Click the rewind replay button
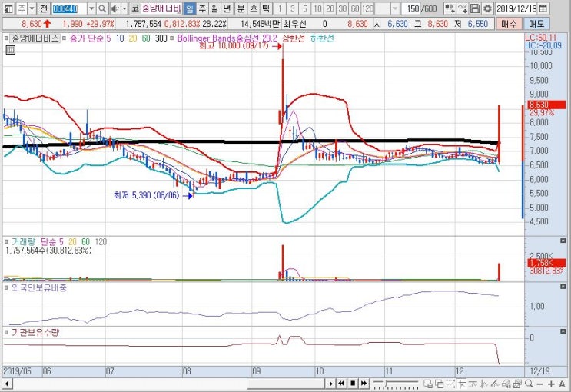This screenshot has width=571, height=392. coord(341,384)
